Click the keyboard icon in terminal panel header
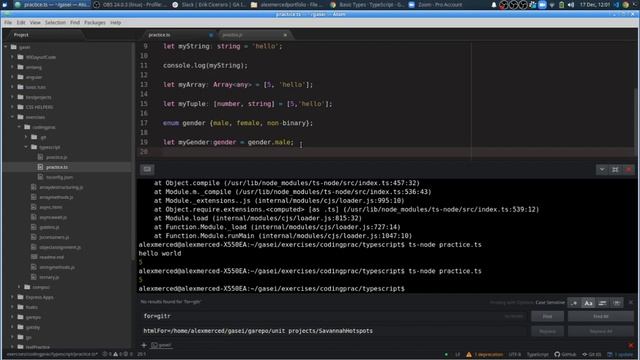Image resolution: width=640 pixels, height=360 pixels. tap(147, 169)
